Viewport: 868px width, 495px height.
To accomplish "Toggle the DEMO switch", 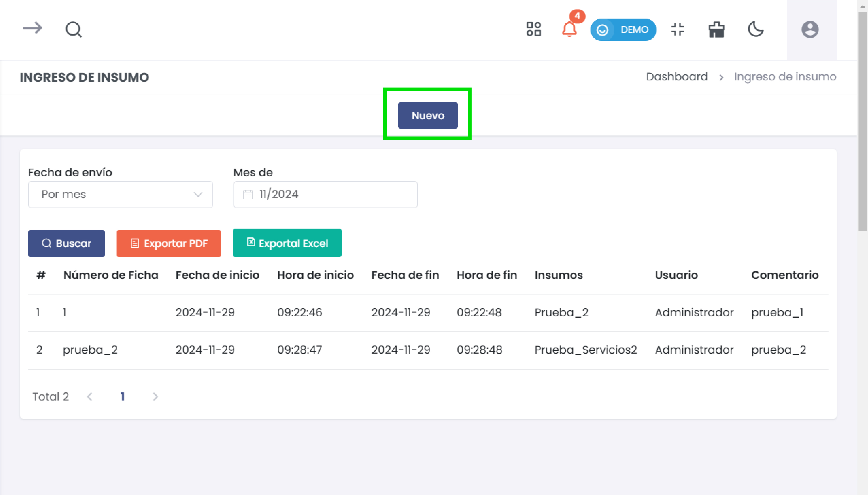I will pos(623,30).
